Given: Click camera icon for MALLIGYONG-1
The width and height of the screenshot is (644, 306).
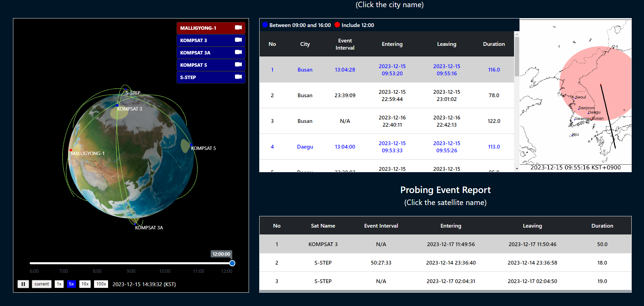Looking at the screenshot, I should pyautogui.click(x=238, y=28).
